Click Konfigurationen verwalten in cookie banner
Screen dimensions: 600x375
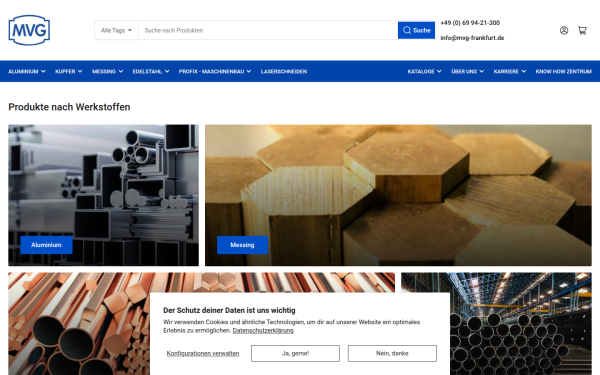203,353
